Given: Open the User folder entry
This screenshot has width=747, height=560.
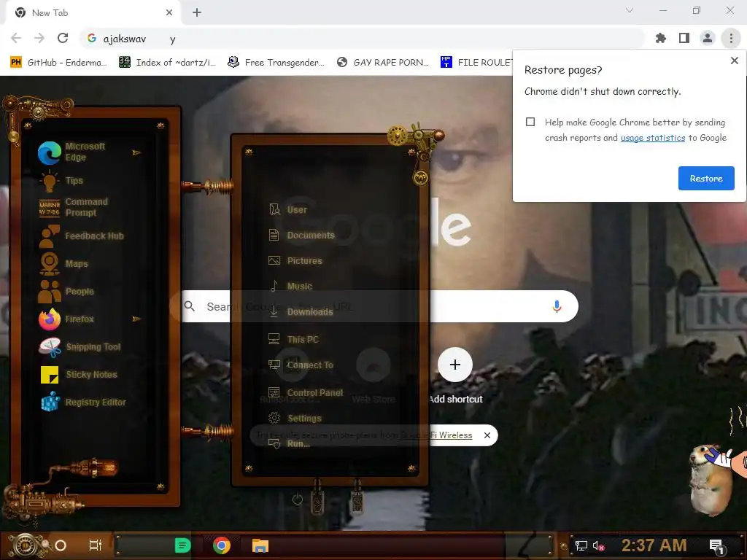Looking at the screenshot, I should 288,209.
